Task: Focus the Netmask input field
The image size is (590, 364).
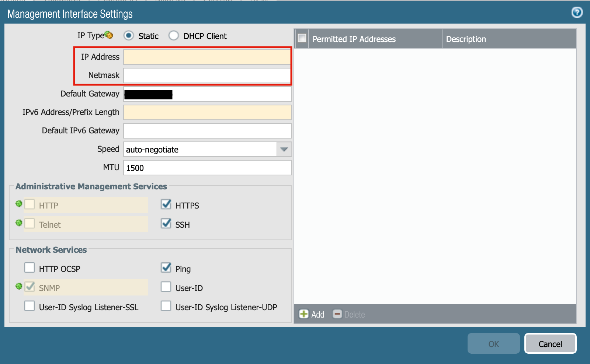Action: pos(207,76)
